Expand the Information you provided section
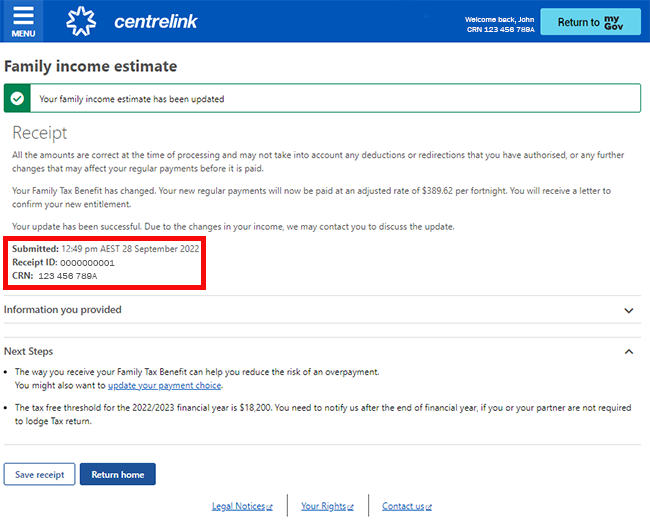This screenshot has height=527, width=650. (x=322, y=310)
